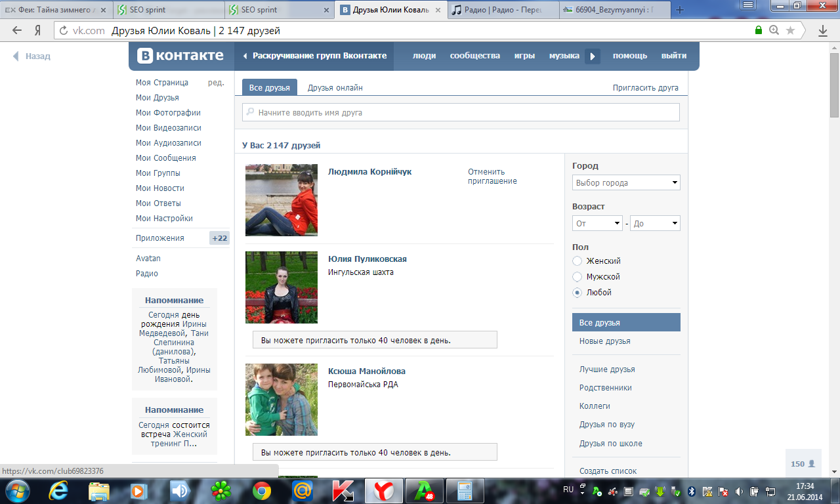Reload the page with the refresh icon

click(64, 30)
